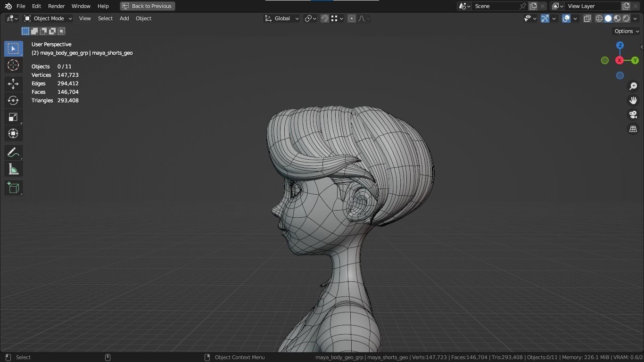Viewport: 644px width, 362px height.
Task: Open object visibility and selectability dropdown
Action: click(530, 18)
